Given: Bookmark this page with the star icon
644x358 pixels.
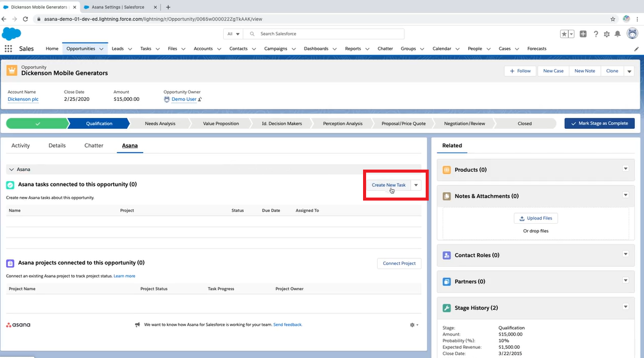Looking at the screenshot, I should (613, 19).
